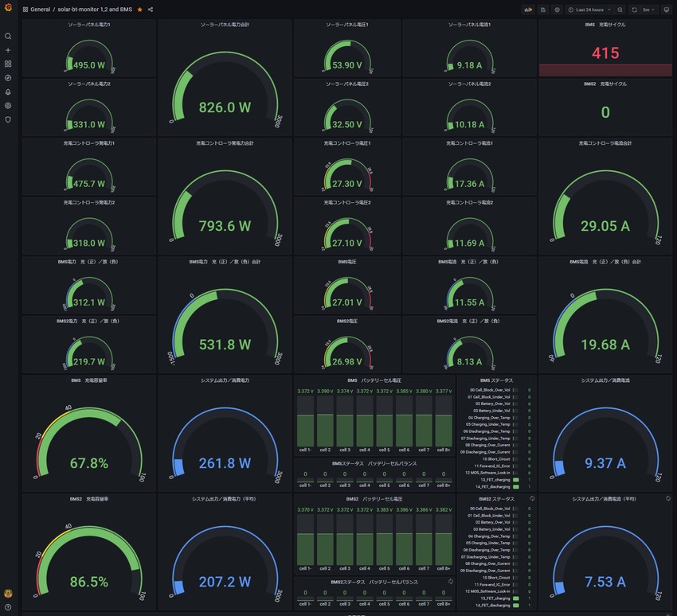Click the solar-bt-monitor 1,2 and BMS title
This screenshot has height=616, width=677.
point(95,10)
